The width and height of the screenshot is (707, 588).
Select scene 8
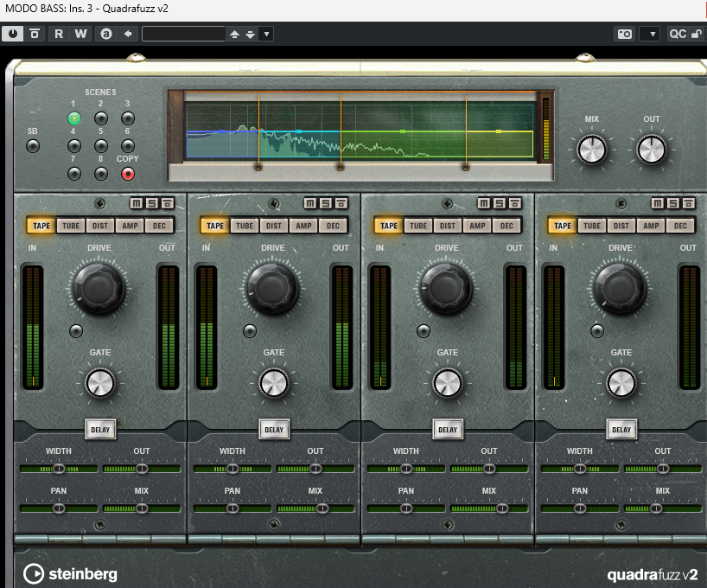pos(101,174)
